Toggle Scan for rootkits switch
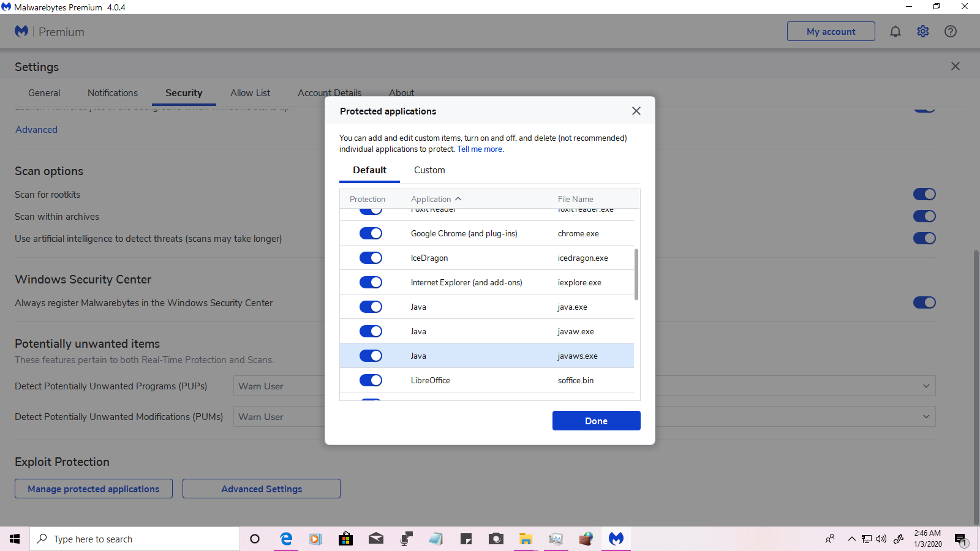 (924, 194)
